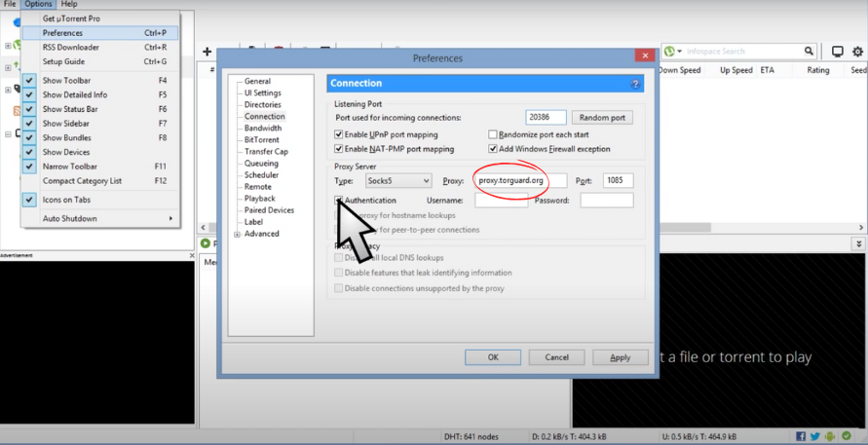The height and width of the screenshot is (445, 868).
Task: Collapse the detail pane with the double chevron
Action: (x=858, y=243)
